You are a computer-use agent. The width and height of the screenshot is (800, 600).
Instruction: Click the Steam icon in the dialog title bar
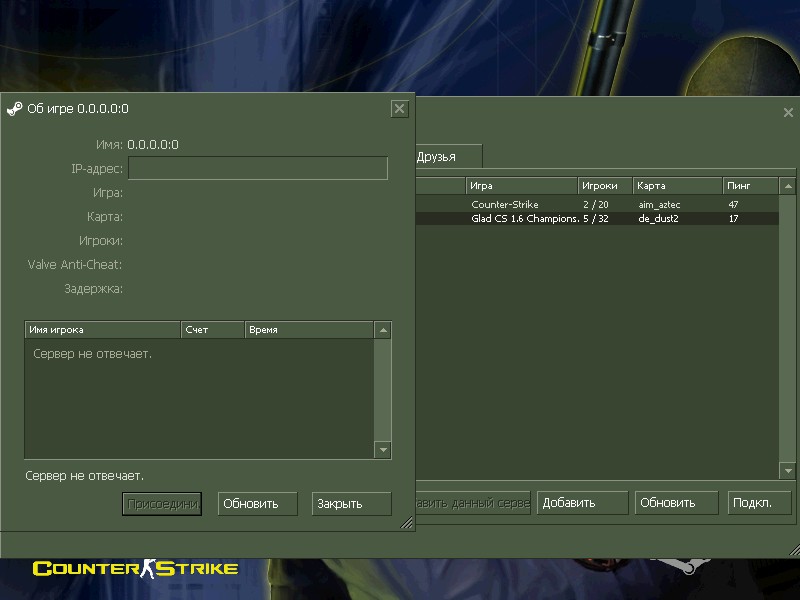click(x=14, y=109)
